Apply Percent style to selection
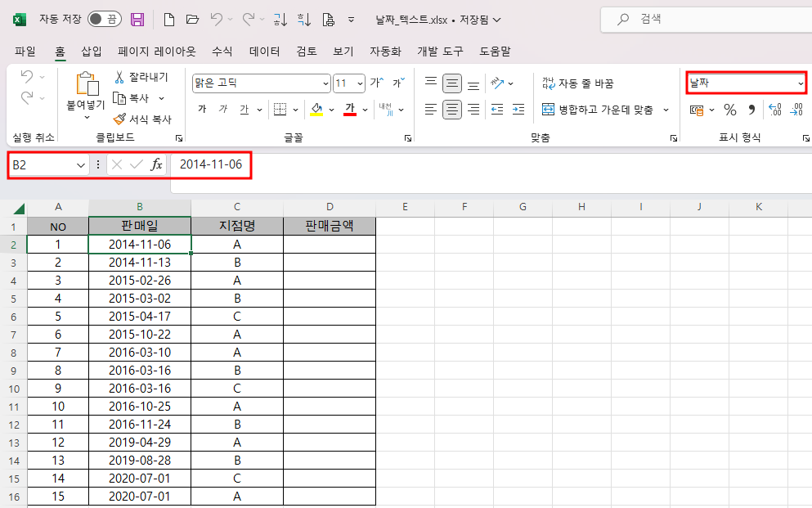The image size is (812, 508). (x=730, y=109)
